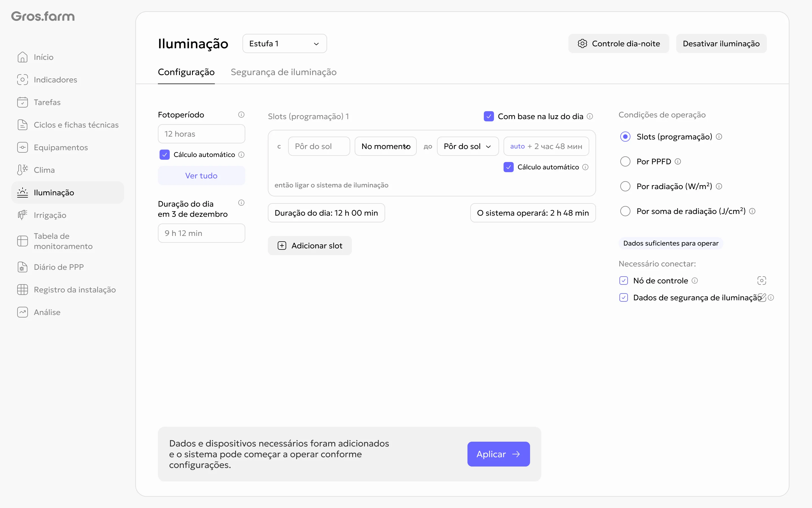Show info for Por PPFD option

point(678,161)
